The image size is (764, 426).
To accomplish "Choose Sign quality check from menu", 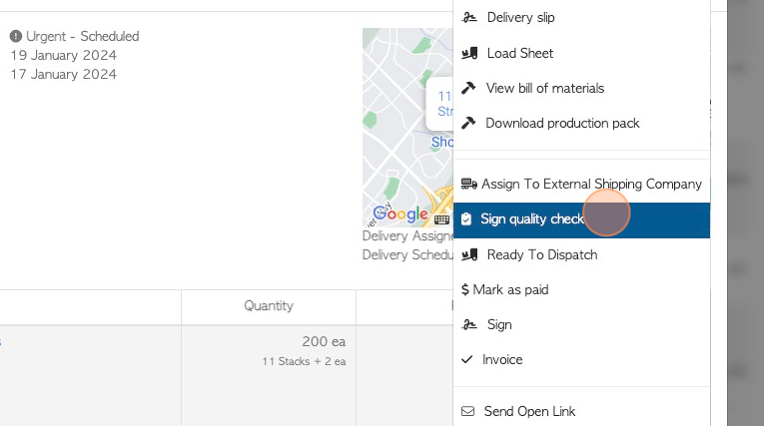I will [532, 219].
